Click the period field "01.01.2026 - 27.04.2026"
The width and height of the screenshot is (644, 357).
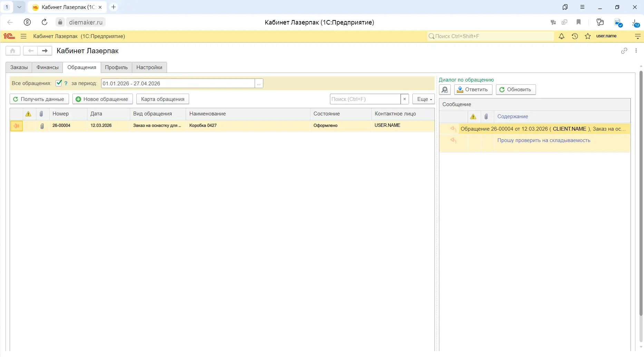pos(178,84)
